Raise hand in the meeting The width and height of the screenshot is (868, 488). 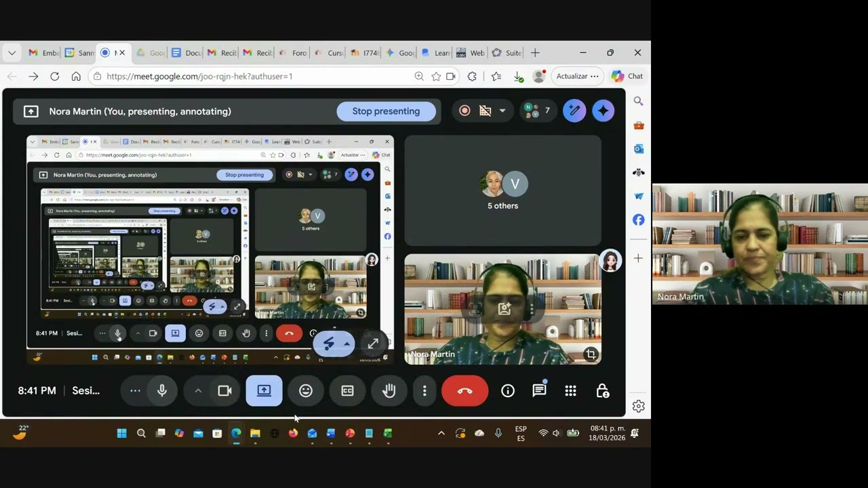pyautogui.click(x=389, y=391)
